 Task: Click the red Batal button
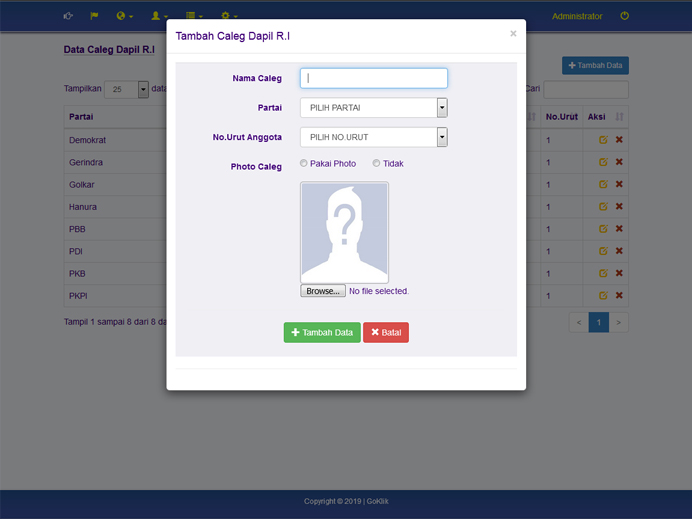[x=386, y=333]
